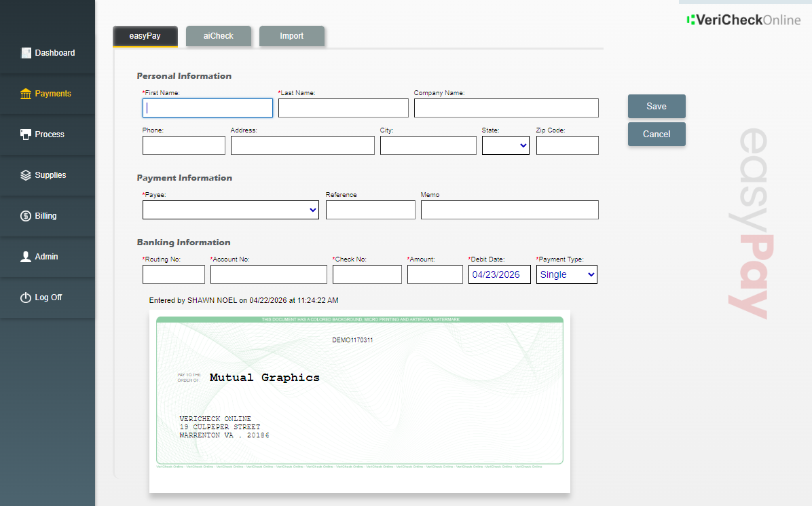
Task: Click the Debit Date field 04/23/2026
Action: click(500, 274)
